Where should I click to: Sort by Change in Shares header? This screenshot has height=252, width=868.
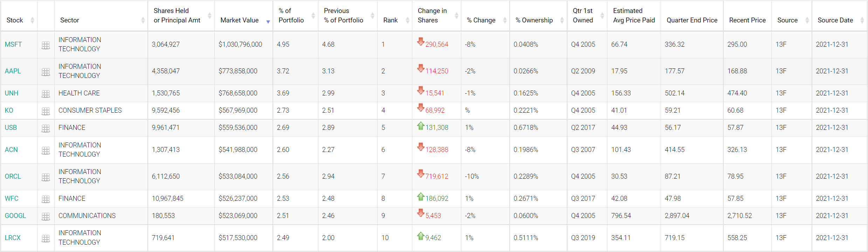tap(432, 15)
